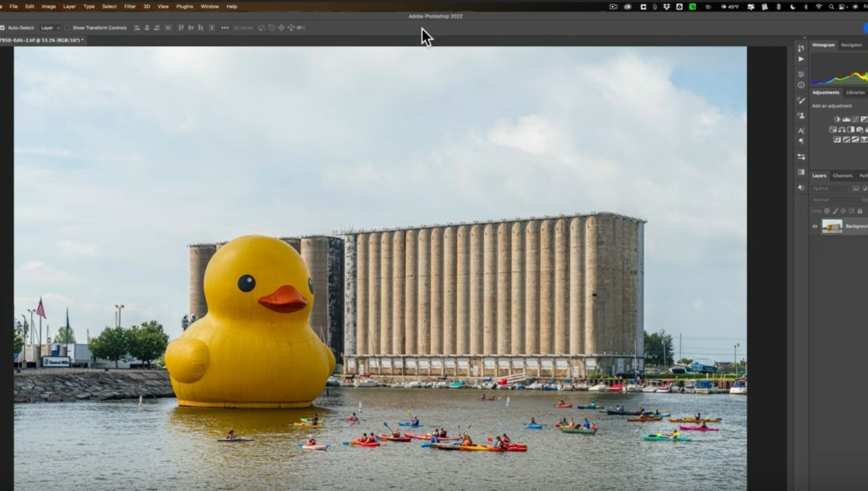This screenshot has width=868, height=491.
Task: Open the Properties panel info icon
Action: point(801,85)
